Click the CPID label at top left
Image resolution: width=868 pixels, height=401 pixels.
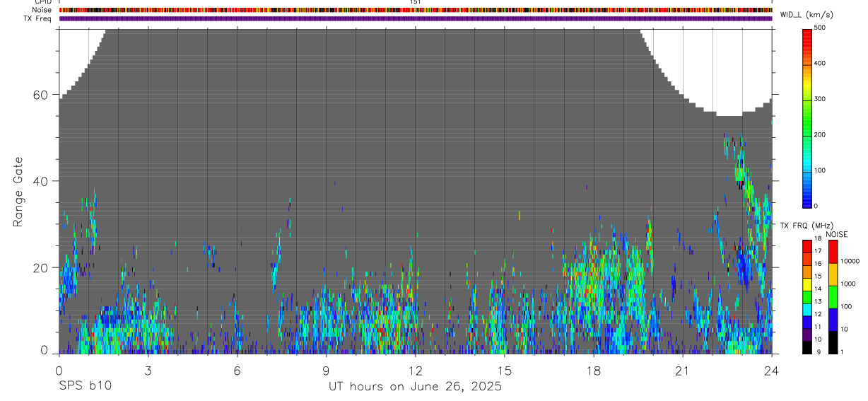[43, 2]
